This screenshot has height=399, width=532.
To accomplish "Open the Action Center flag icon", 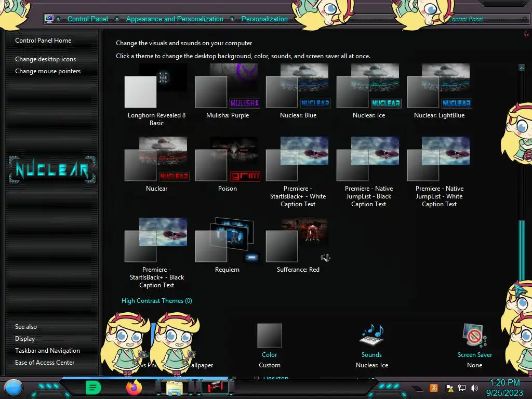I will coord(449,388).
